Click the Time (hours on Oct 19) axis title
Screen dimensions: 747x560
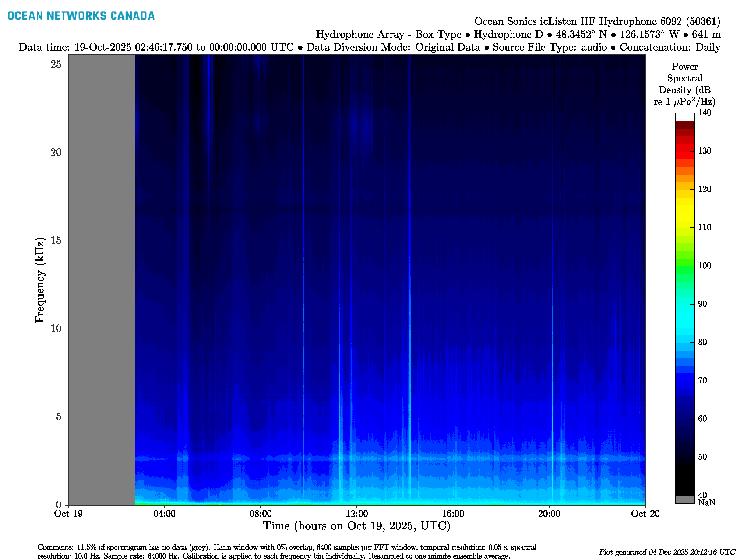click(x=357, y=526)
